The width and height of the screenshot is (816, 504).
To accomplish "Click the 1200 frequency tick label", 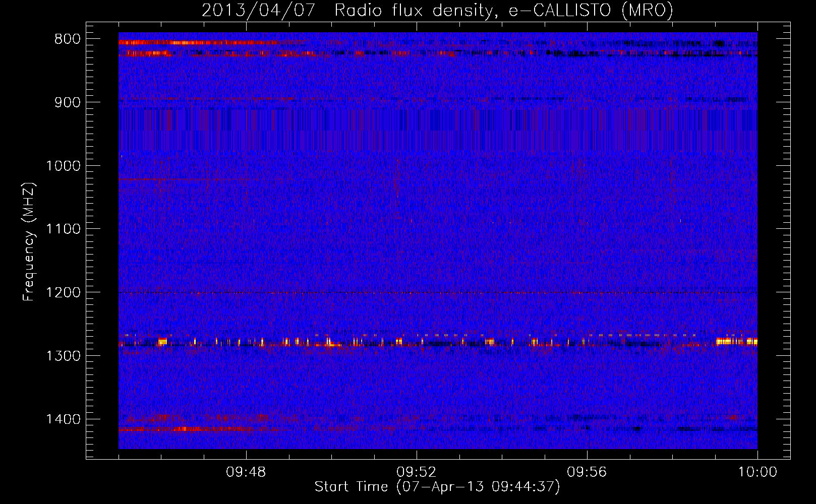I will (63, 293).
